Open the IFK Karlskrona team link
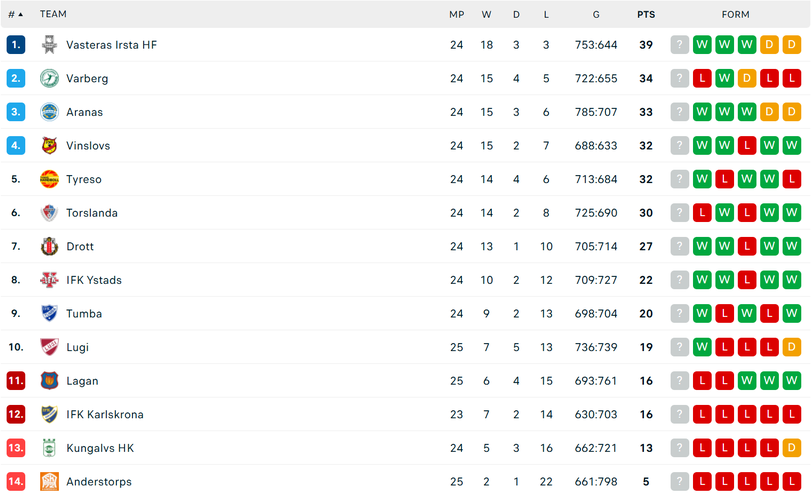 point(105,414)
